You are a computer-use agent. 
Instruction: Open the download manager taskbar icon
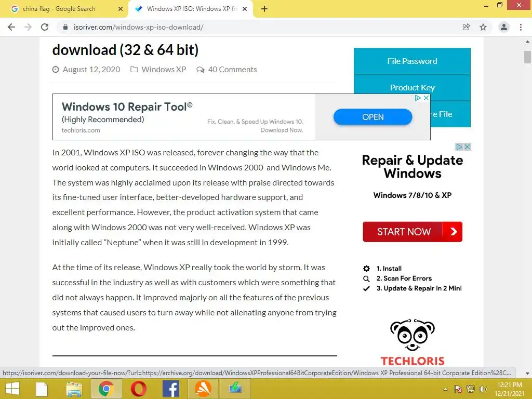(x=235, y=389)
